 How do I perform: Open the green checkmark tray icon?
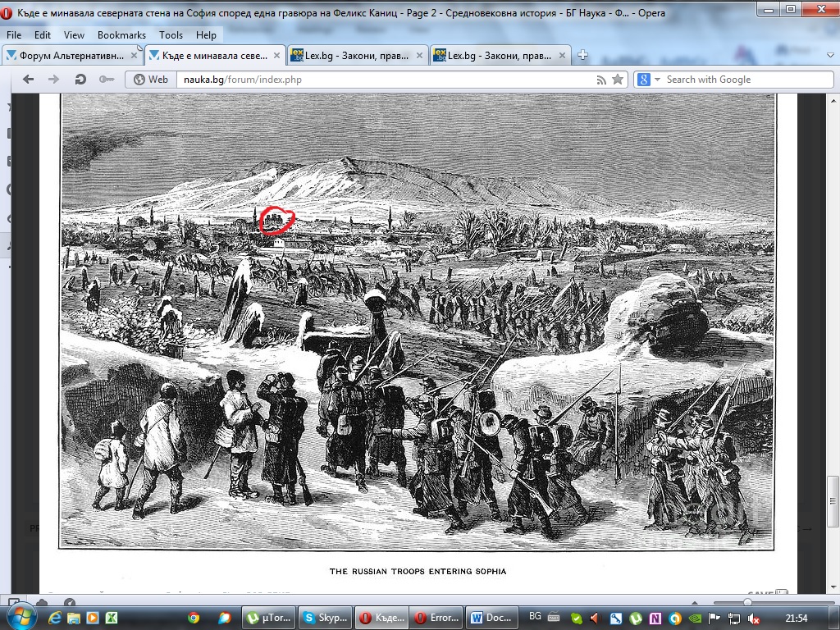577,619
